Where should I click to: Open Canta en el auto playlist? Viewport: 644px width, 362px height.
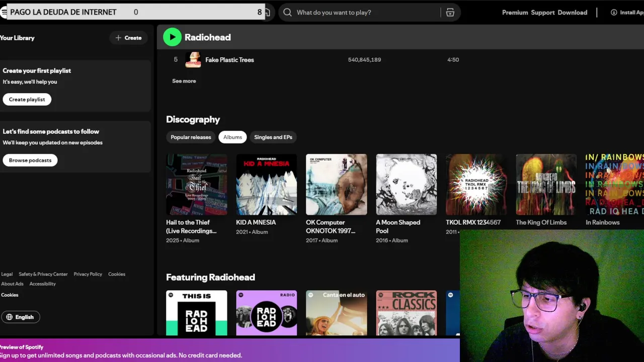(337, 313)
